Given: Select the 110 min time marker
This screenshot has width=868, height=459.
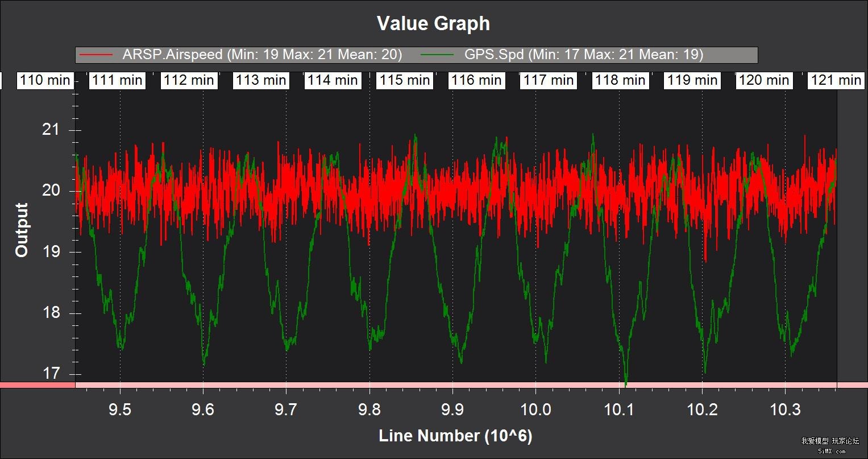Looking at the screenshot, I should click(x=46, y=80).
